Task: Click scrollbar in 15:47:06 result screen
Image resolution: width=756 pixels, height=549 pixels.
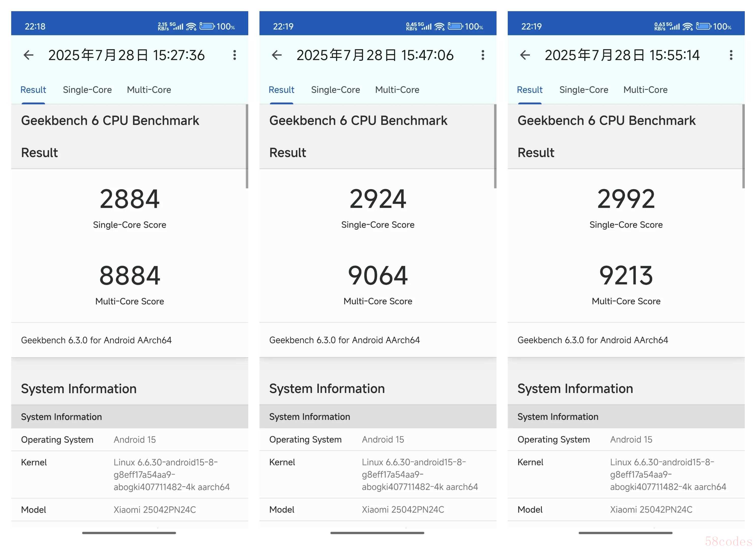Action: coord(495,146)
